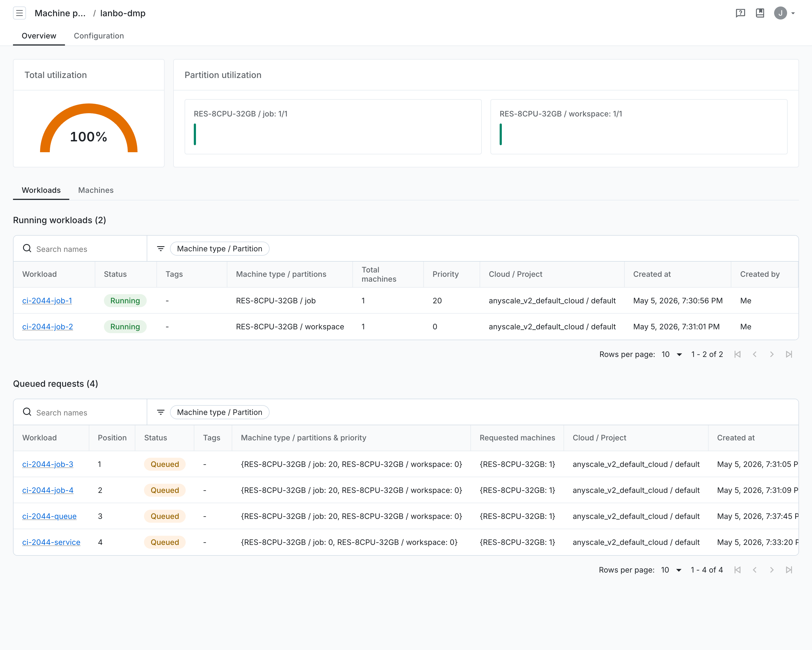Go to first page of Queued requests
Screen dimensions: 812x650
click(737, 570)
